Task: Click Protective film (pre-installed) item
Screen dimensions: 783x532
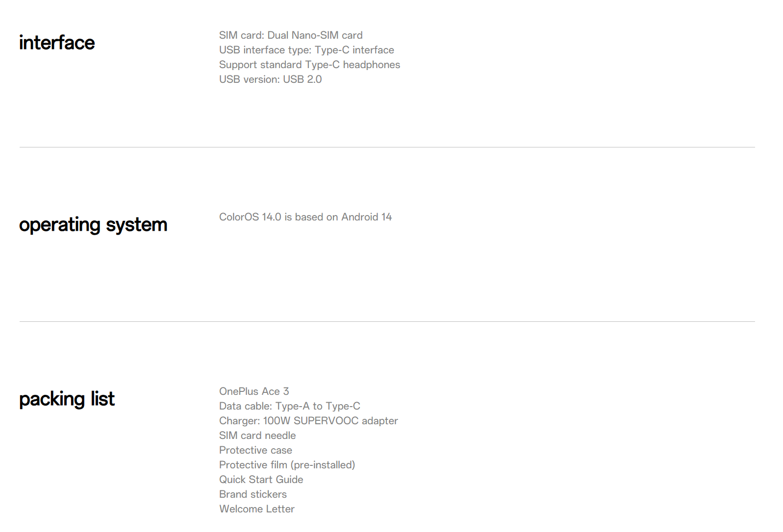Action: (287, 465)
